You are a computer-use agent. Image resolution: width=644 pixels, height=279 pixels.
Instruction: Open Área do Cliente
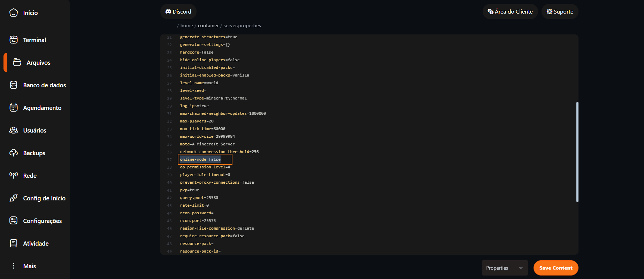click(510, 12)
